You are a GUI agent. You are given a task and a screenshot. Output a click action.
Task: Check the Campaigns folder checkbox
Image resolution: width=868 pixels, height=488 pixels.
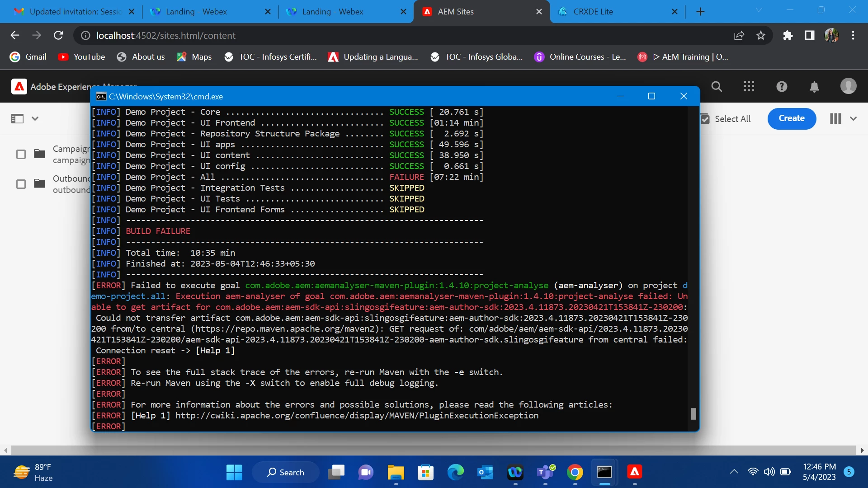click(x=21, y=154)
